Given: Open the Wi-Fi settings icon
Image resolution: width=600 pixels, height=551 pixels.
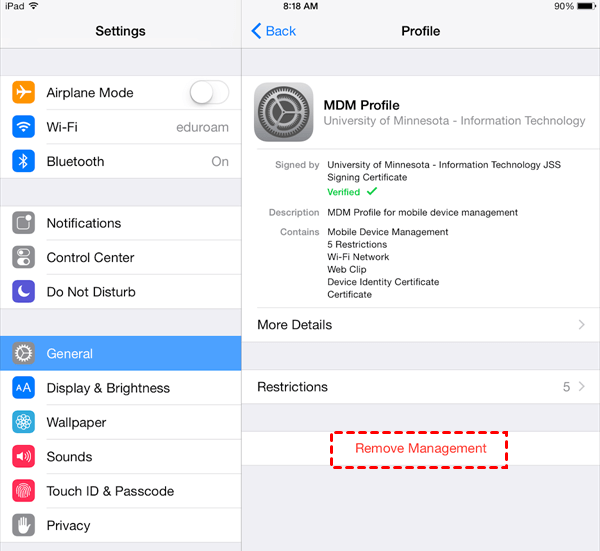Looking at the screenshot, I should pos(23,127).
